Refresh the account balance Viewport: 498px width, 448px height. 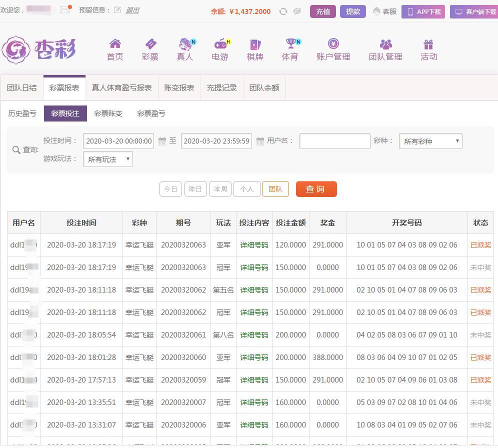click(x=283, y=11)
